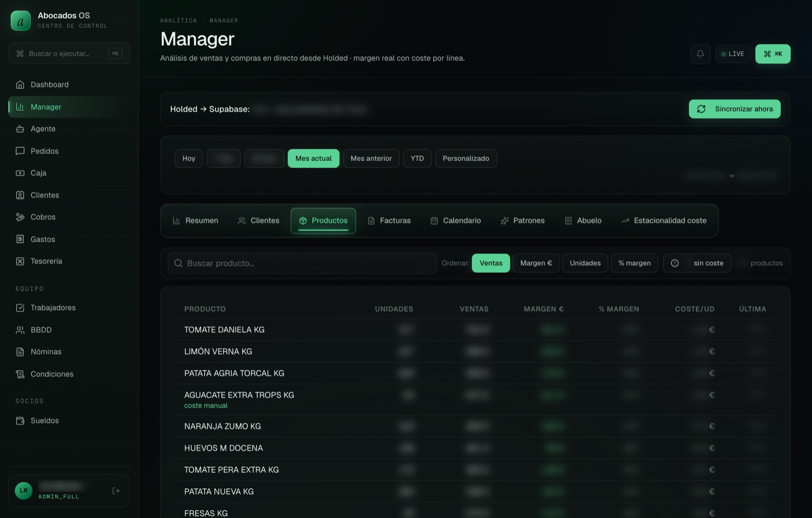The height and width of the screenshot is (518, 812).
Task: Select Manager in the sidebar
Action: pyautogui.click(x=69, y=107)
